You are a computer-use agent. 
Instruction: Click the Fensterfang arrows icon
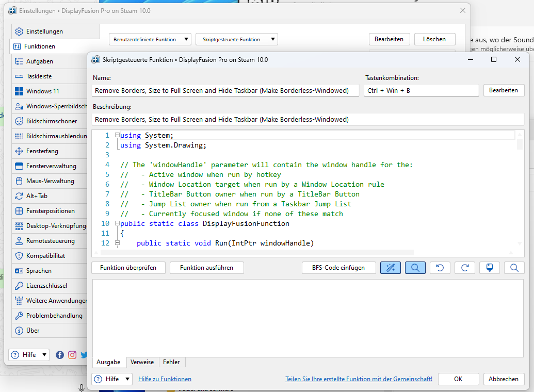pyautogui.click(x=19, y=151)
